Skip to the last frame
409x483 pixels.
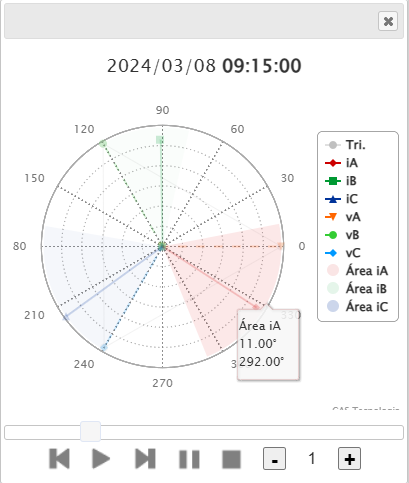[145, 459]
